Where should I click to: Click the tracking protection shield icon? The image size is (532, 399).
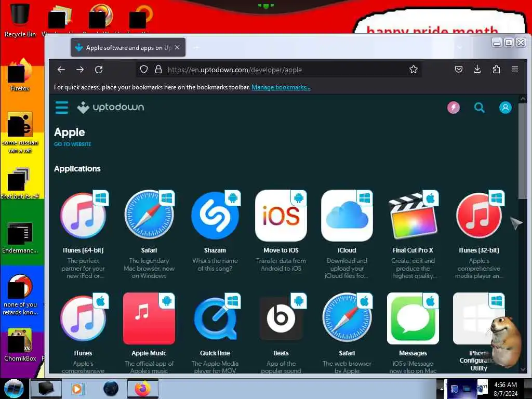tap(144, 70)
